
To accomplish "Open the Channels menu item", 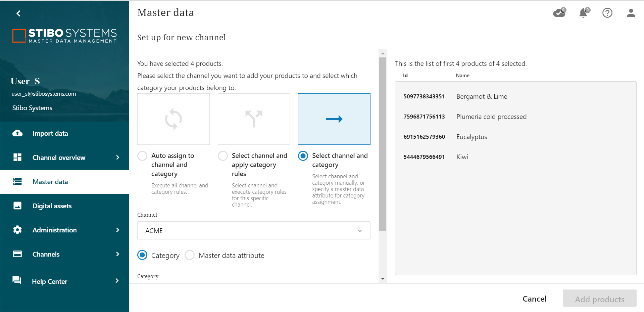I will pos(46,254).
